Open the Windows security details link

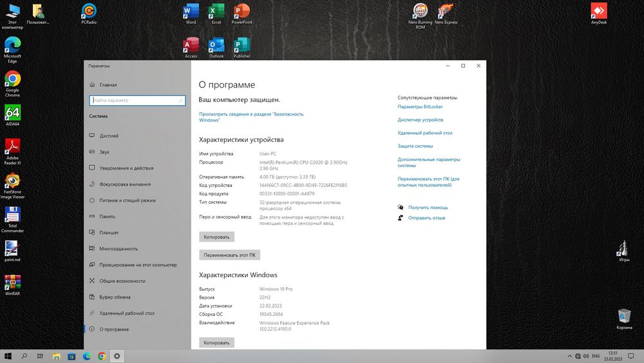[251, 117]
